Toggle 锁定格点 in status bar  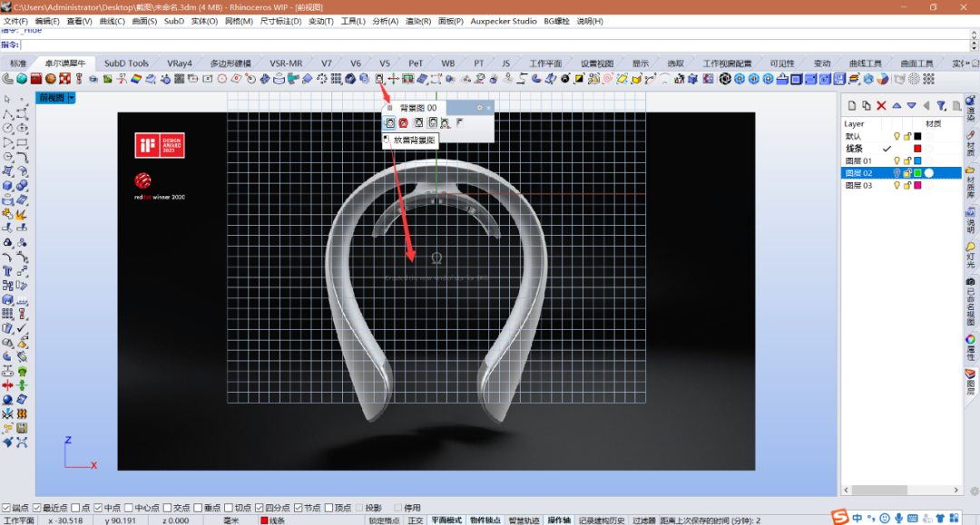(384, 520)
